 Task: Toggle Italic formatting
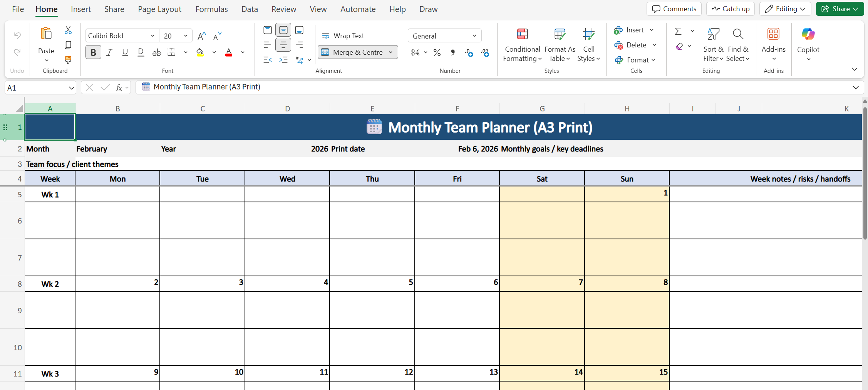click(x=109, y=52)
